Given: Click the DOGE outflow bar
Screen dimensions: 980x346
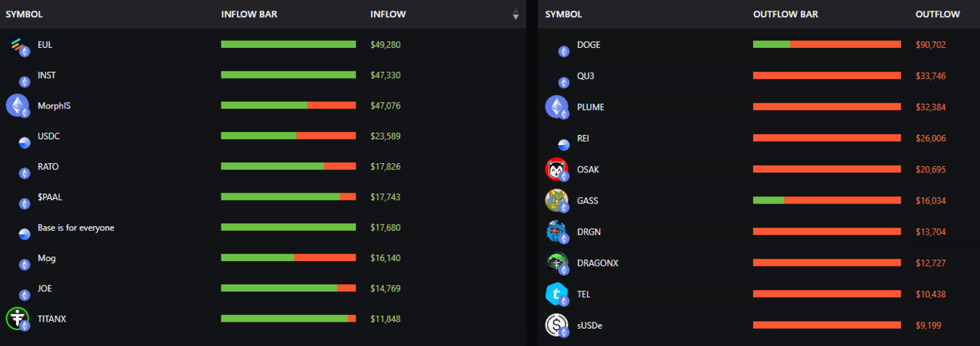Looking at the screenshot, I should (x=827, y=45).
